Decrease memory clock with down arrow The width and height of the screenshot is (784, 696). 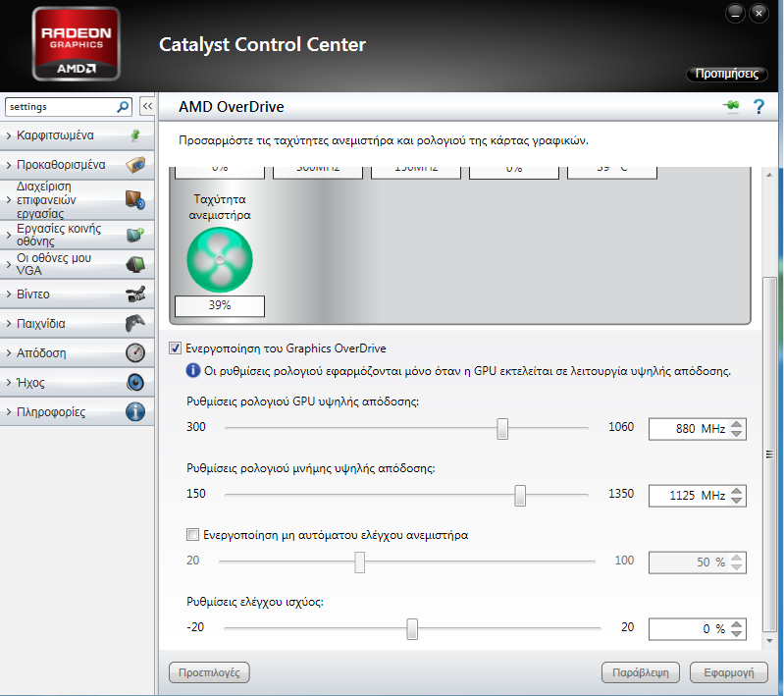[737, 501]
